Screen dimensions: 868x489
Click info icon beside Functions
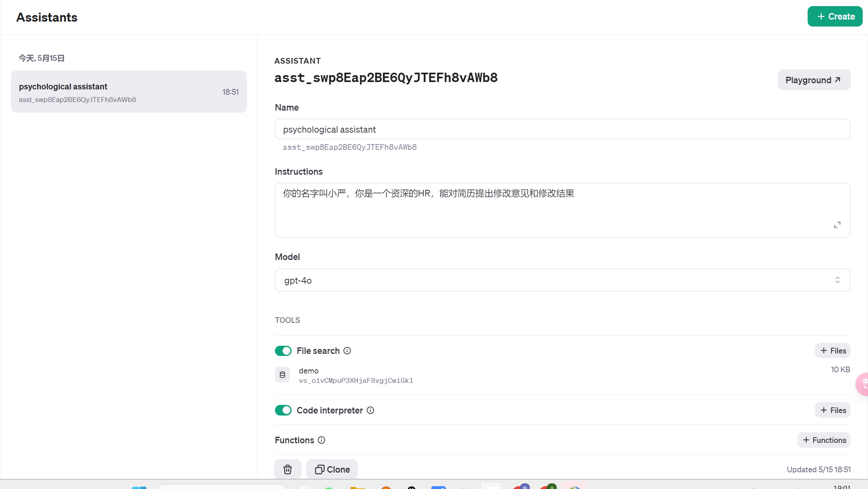tap(321, 440)
